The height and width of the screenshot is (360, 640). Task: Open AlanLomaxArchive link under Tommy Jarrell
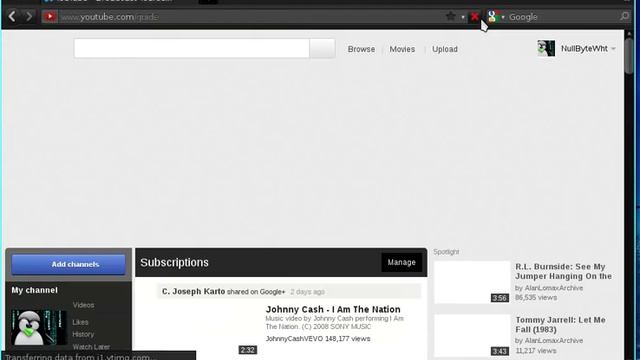tap(554, 340)
